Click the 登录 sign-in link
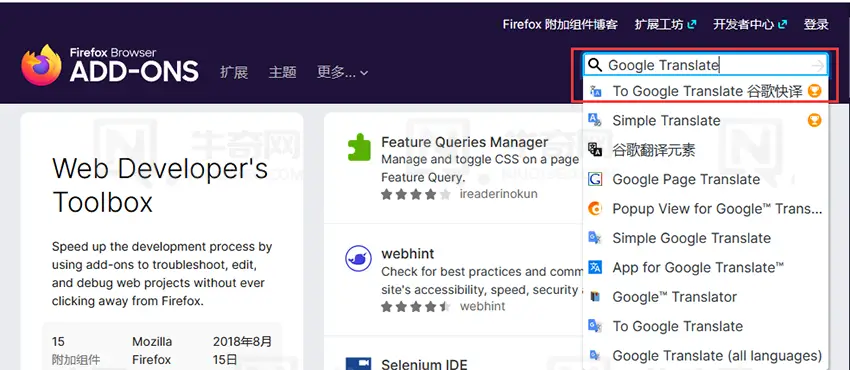The height and width of the screenshot is (370, 850). (816, 24)
